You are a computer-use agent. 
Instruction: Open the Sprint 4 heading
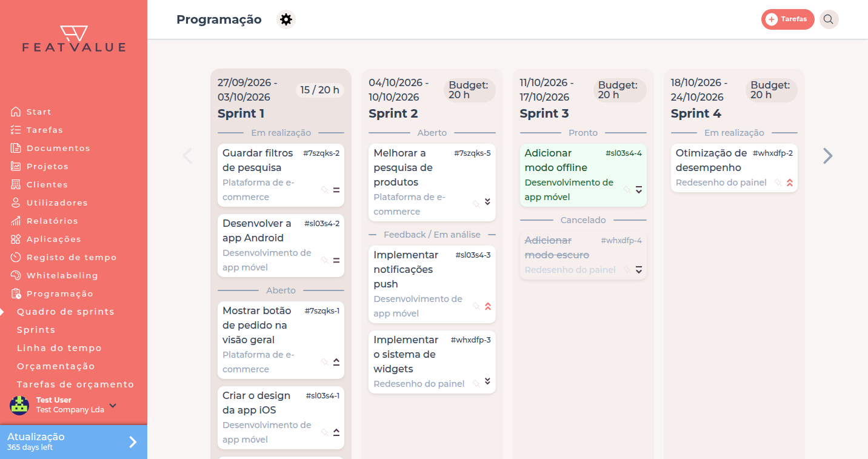click(x=696, y=113)
